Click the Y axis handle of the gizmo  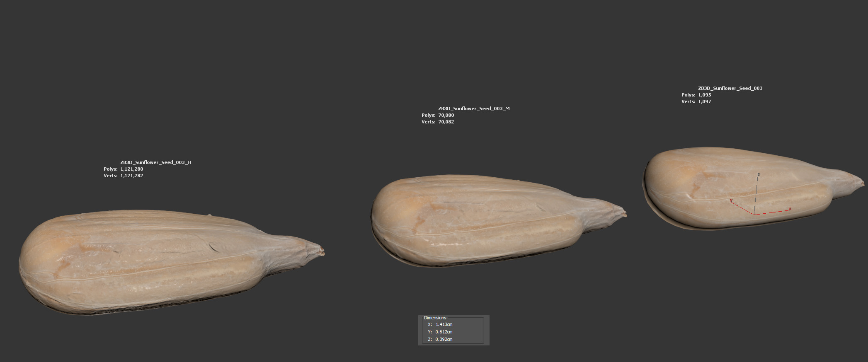[x=736, y=204]
